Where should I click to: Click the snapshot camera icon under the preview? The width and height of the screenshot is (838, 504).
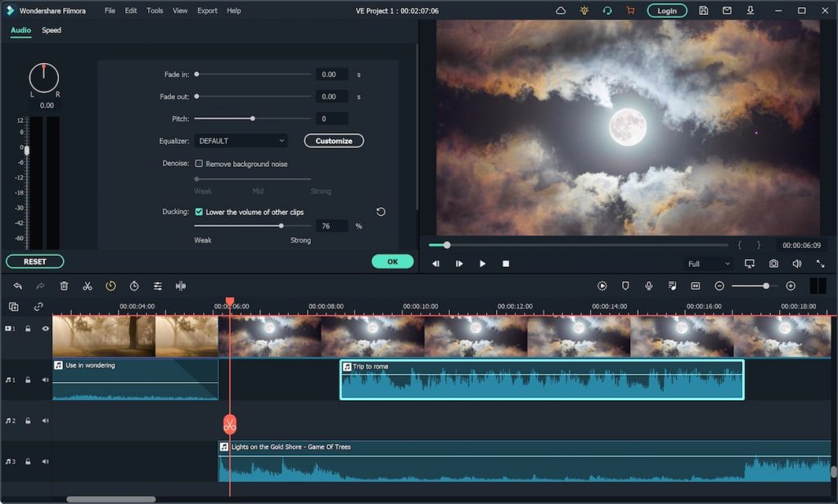773,263
